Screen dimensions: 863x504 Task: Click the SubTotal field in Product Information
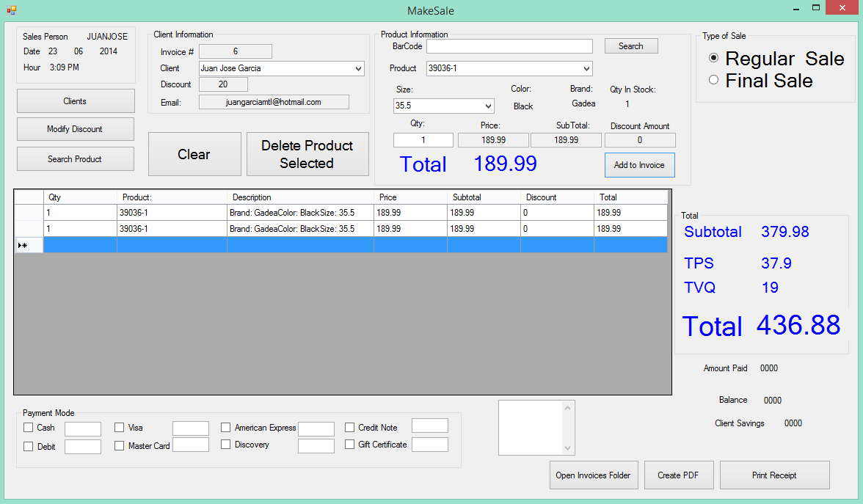(567, 140)
